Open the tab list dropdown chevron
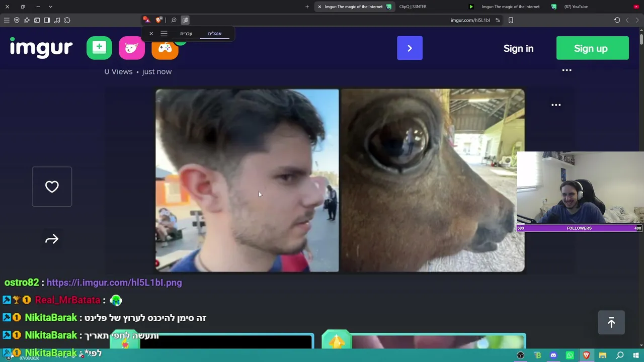Image resolution: width=644 pixels, height=362 pixels. pyautogui.click(x=50, y=7)
